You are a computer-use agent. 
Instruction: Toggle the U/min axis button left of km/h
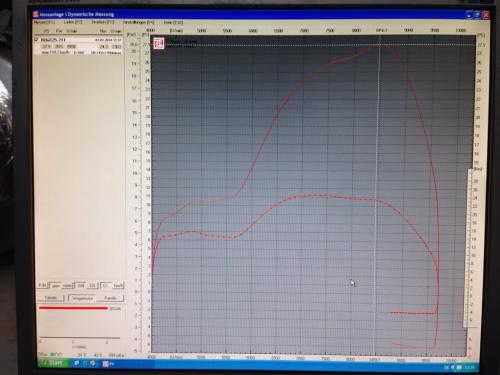(106, 286)
